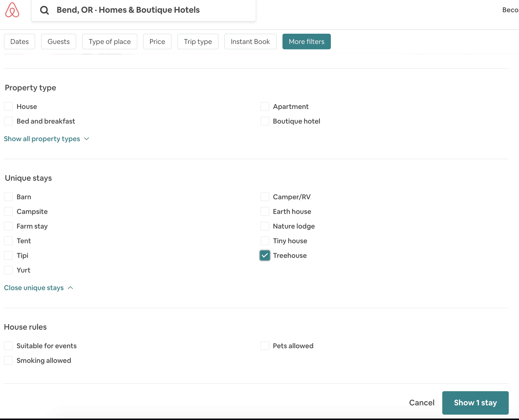Viewport: 519px width, 420px height.
Task: Click the More filters active button
Action: (x=306, y=41)
